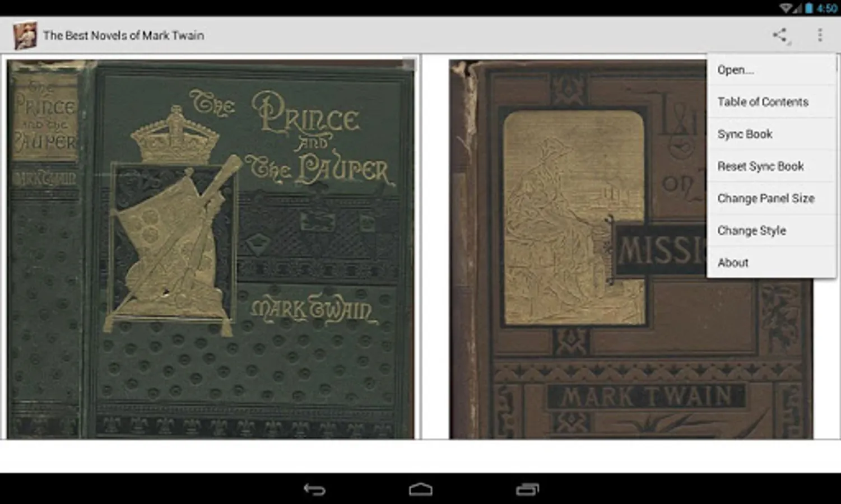The height and width of the screenshot is (504, 841).
Task: Tap the Android back navigation button
Action: [x=314, y=489]
